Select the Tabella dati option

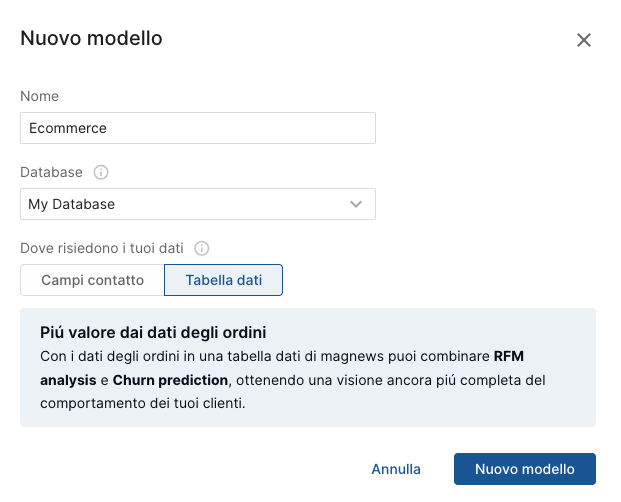coord(223,280)
